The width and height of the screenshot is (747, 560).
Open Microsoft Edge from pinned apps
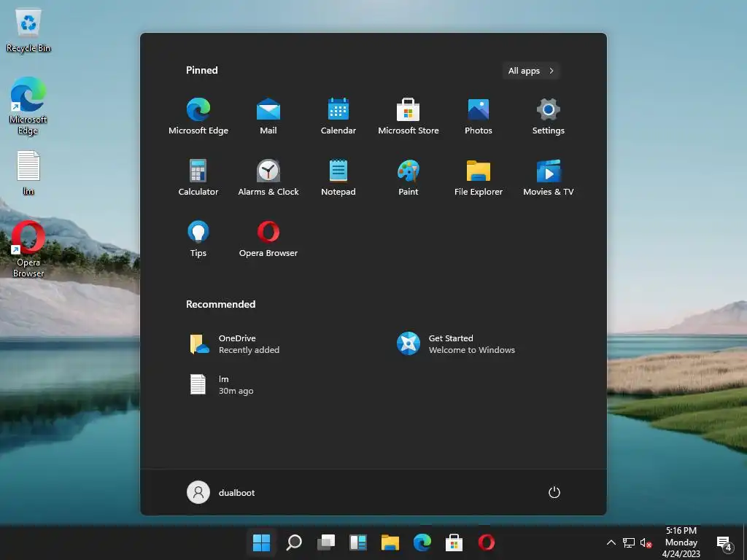(x=198, y=116)
